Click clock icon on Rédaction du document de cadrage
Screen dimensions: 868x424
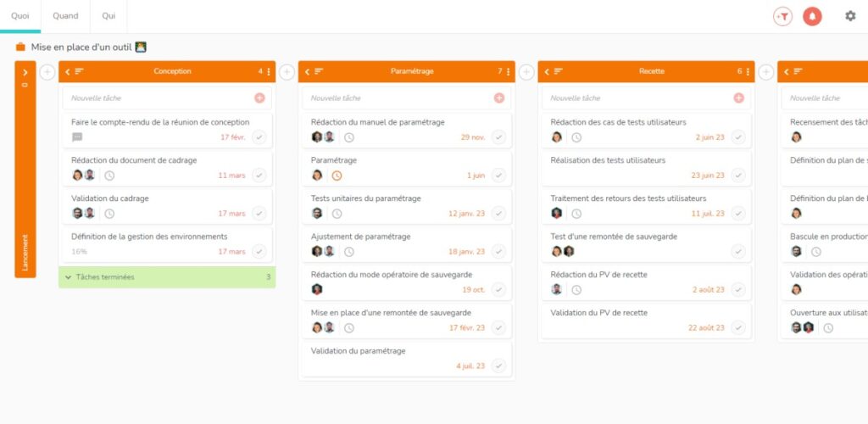(109, 176)
